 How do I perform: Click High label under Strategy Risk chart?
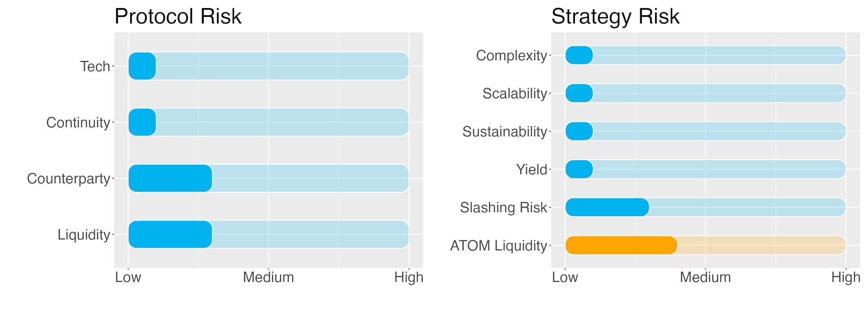coord(846,277)
